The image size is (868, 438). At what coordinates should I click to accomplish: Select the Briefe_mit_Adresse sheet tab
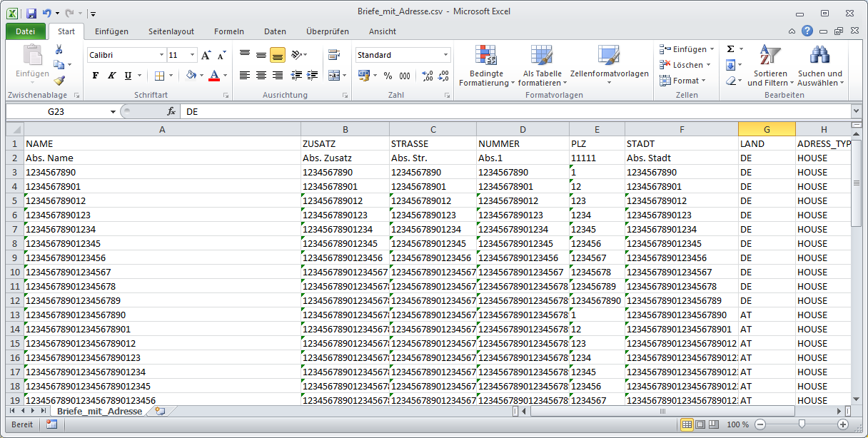[x=101, y=412]
